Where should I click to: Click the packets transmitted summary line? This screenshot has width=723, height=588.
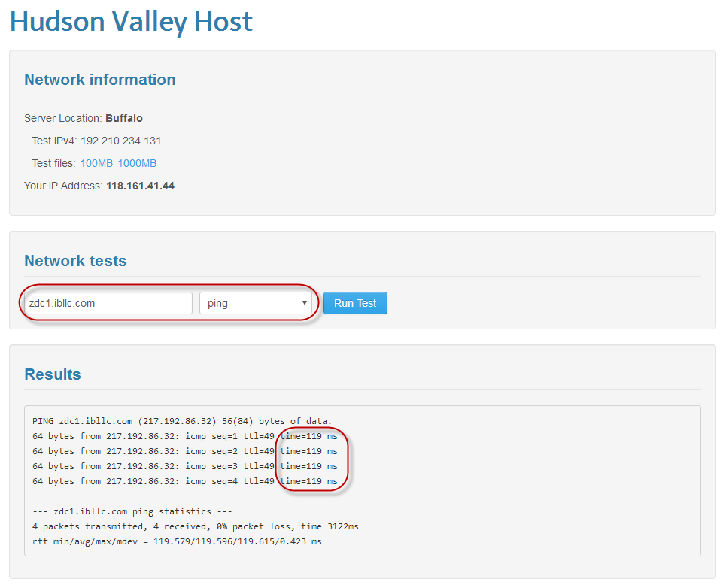tap(196, 526)
